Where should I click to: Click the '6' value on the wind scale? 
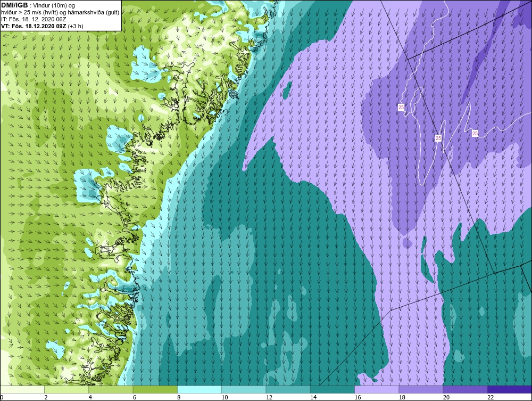tap(135, 397)
